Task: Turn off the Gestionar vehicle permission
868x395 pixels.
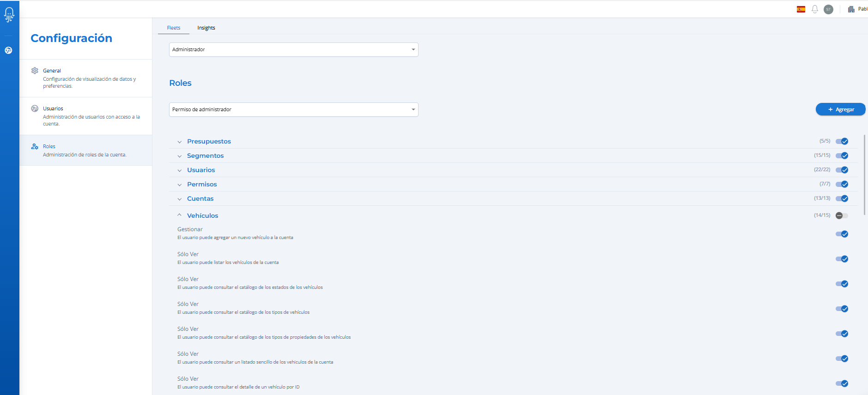Action: 842,234
